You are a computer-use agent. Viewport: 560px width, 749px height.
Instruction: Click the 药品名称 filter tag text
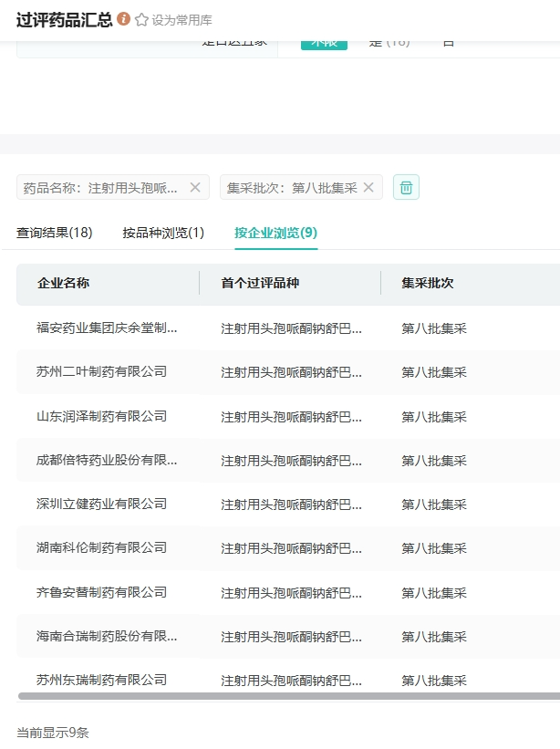[x=100, y=187]
